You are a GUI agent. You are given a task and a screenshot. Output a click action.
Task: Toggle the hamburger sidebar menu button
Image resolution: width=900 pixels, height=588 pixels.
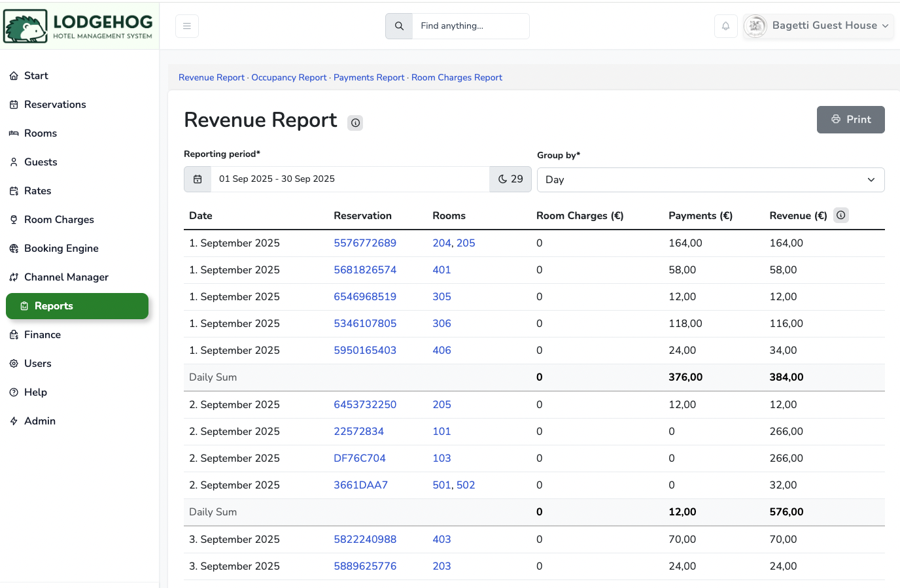pyautogui.click(x=187, y=26)
